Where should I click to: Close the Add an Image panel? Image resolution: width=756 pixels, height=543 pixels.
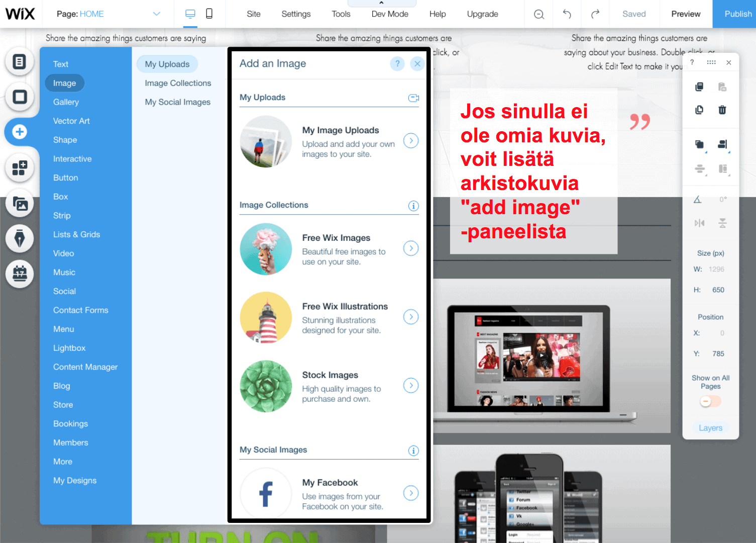pyautogui.click(x=417, y=64)
